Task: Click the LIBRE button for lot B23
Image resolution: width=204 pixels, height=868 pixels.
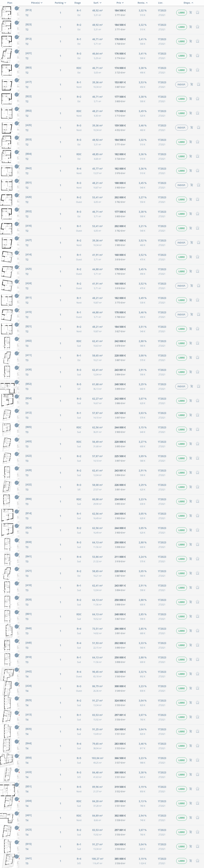Action: [x=181, y=27]
